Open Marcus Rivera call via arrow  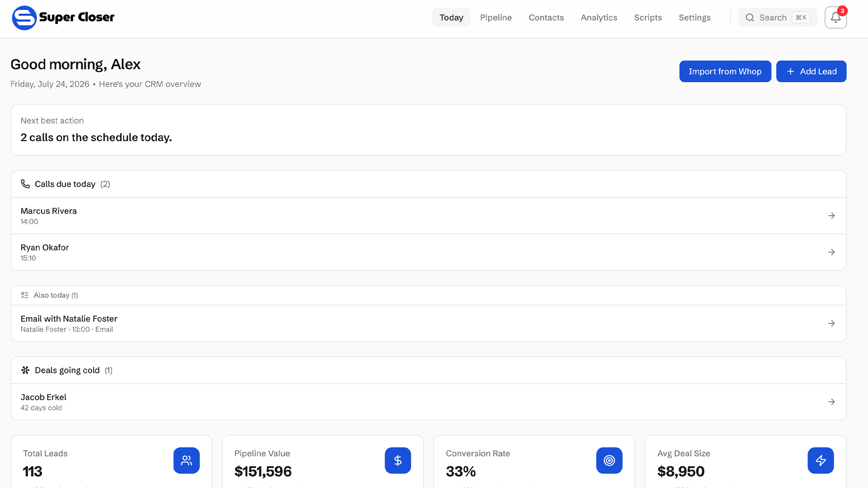[x=831, y=216]
